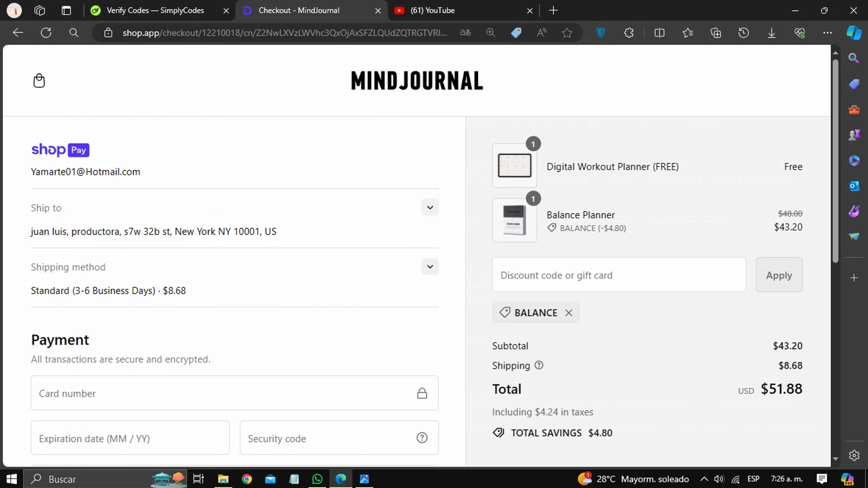Show security code help tooltip
This screenshot has width=868, height=488.
point(422,438)
